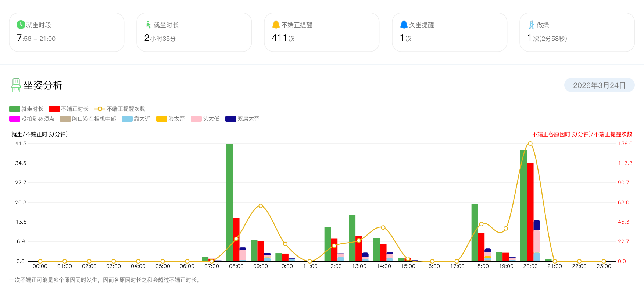
Task: Click the seated person icon beside 就坐时长
Action: point(148,25)
